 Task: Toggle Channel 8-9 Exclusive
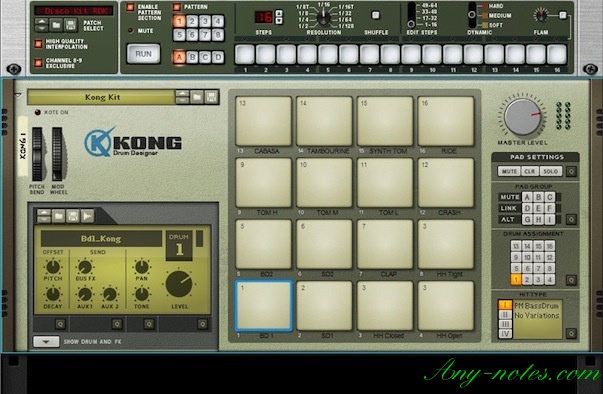click(38, 63)
